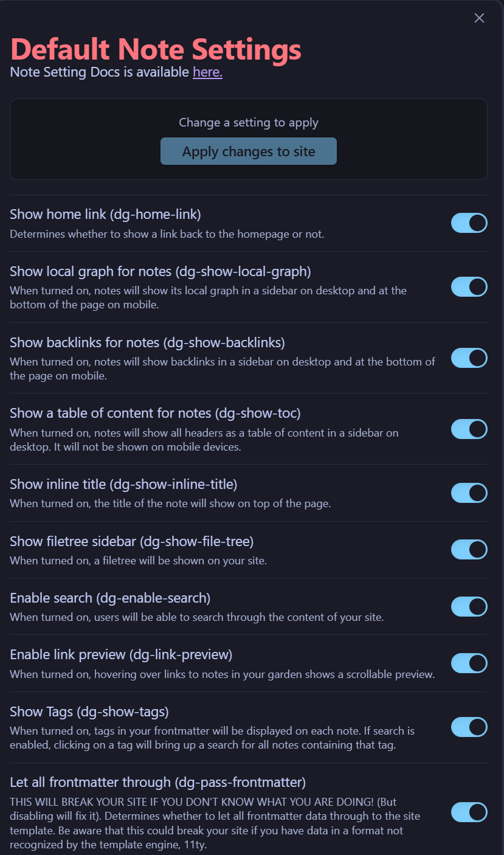This screenshot has width=504, height=855.
Task: Toggle the Enable link preview setting
Action: pyautogui.click(x=469, y=663)
